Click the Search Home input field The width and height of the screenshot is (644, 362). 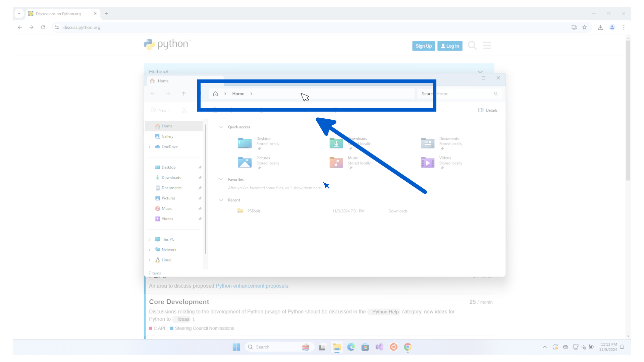pyautogui.click(x=463, y=94)
